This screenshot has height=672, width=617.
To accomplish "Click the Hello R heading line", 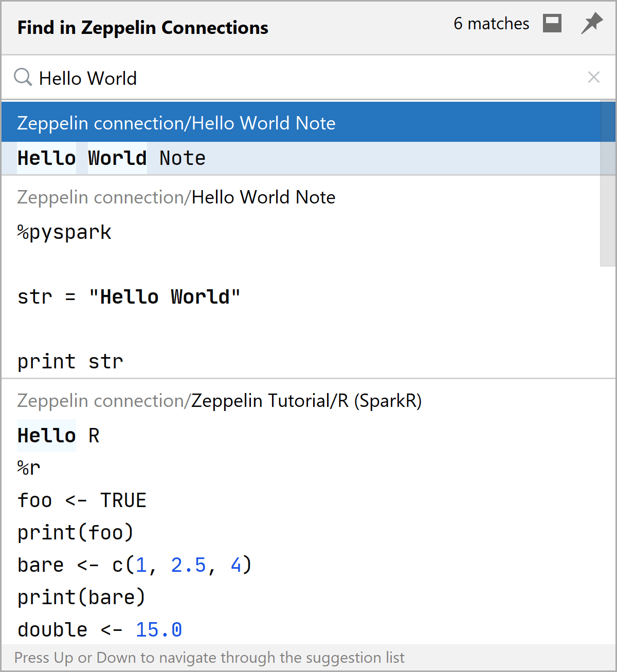I will click(59, 436).
